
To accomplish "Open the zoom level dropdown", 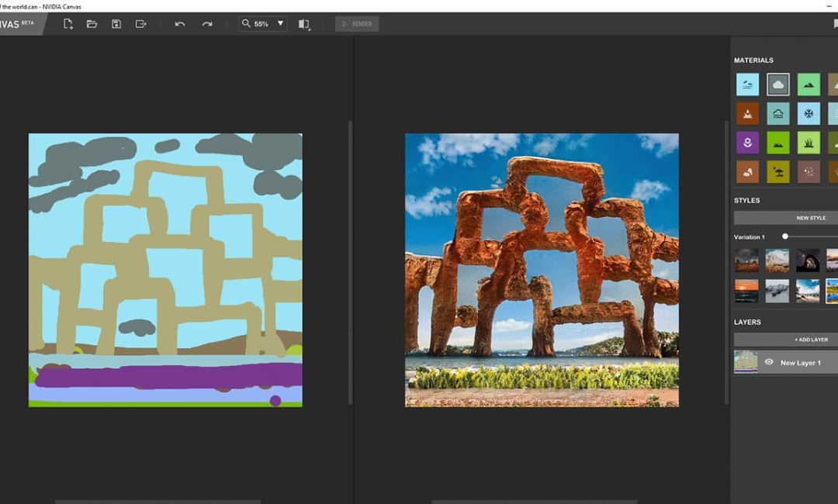I will [280, 24].
